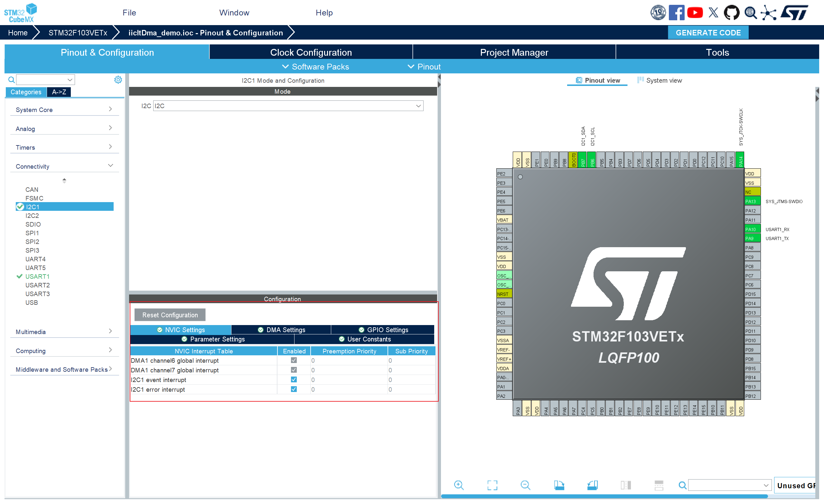824x504 pixels.
Task: Open the Clock Configuration tab
Action: 311,52
